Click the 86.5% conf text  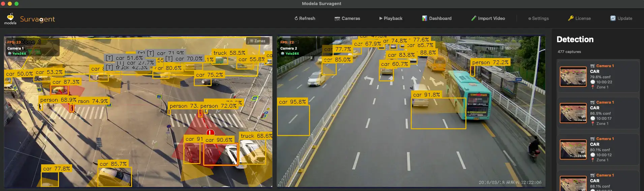(600, 113)
